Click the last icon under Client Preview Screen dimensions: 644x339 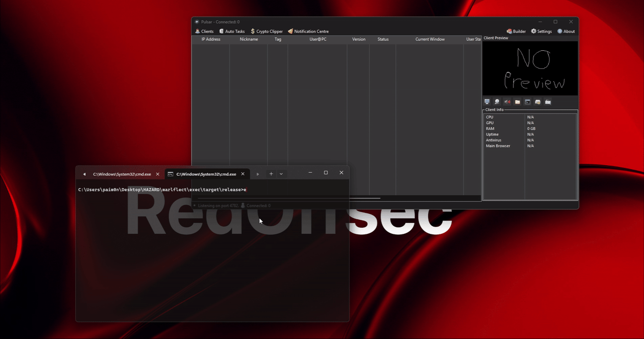pyautogui.click(x=548, y=102)
